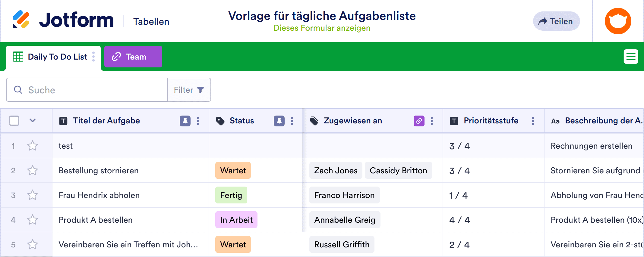Click the search magnifier icon

tap(18, 90)
